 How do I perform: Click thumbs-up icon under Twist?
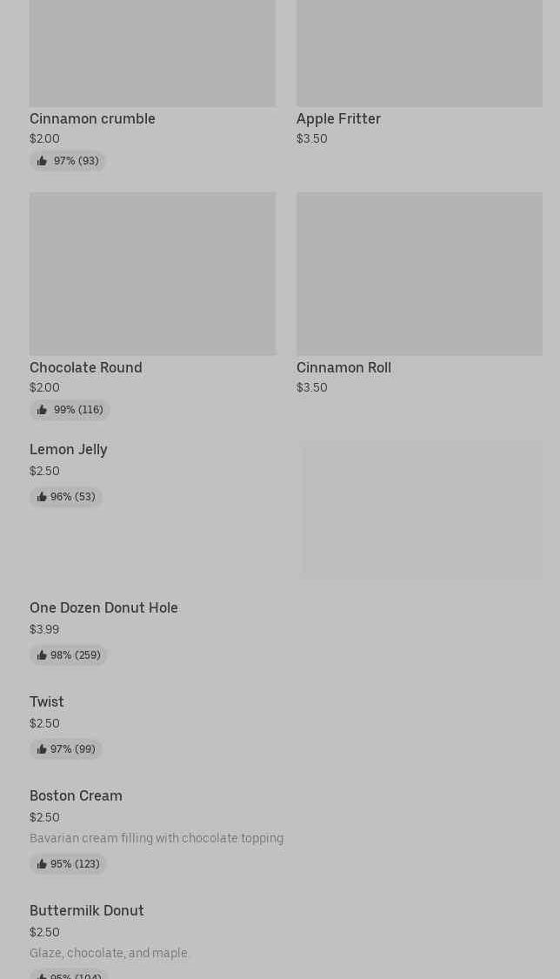[42, 749]
